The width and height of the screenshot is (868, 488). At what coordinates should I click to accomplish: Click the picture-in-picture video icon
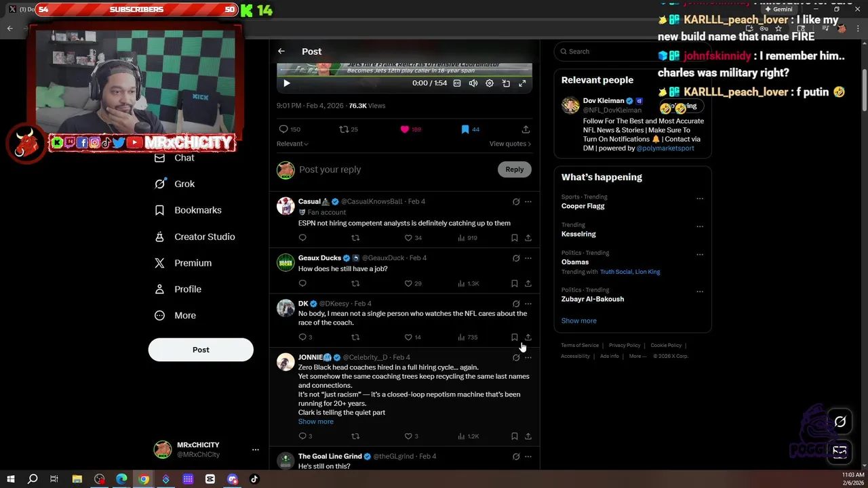click(x=506, y=83)
